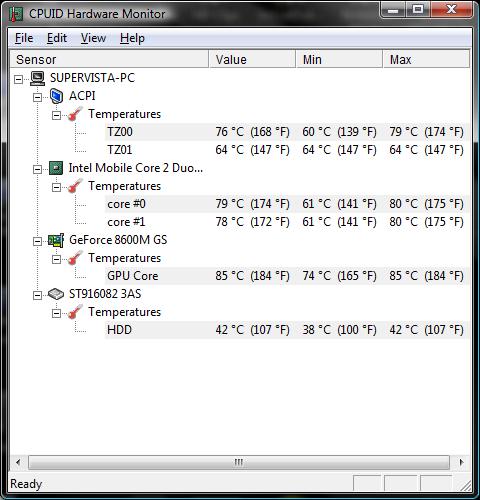480x500 pixels.
Task: Click the GeForce 8600M GS graphics card icon
Action: point(56,240)
